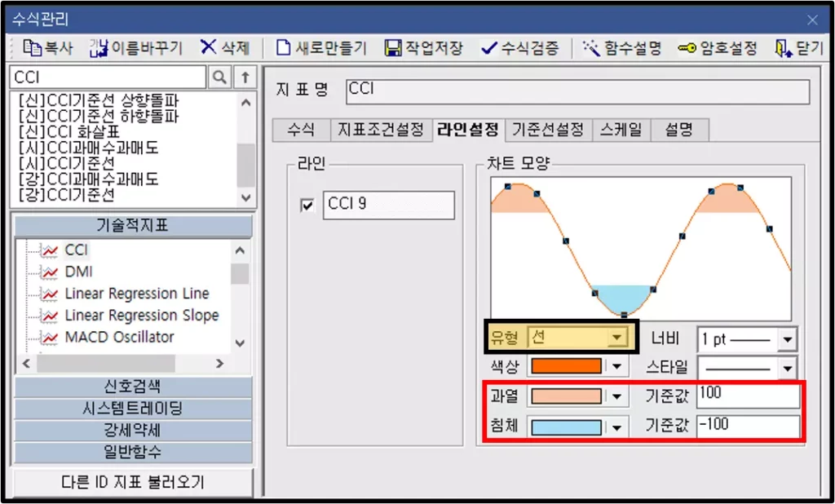
Task: Select the CCI indicator in the tree
Action: [77, 250]
